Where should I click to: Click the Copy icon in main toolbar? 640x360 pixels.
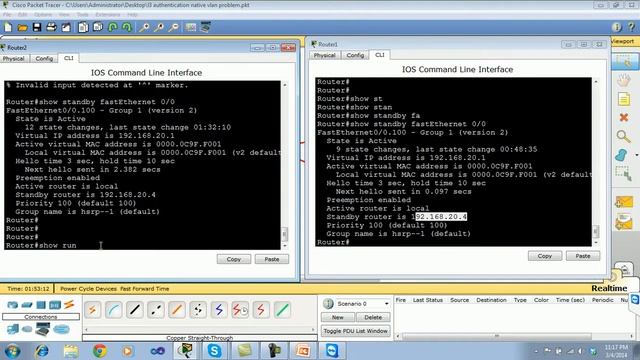click(x=83, y=27)
